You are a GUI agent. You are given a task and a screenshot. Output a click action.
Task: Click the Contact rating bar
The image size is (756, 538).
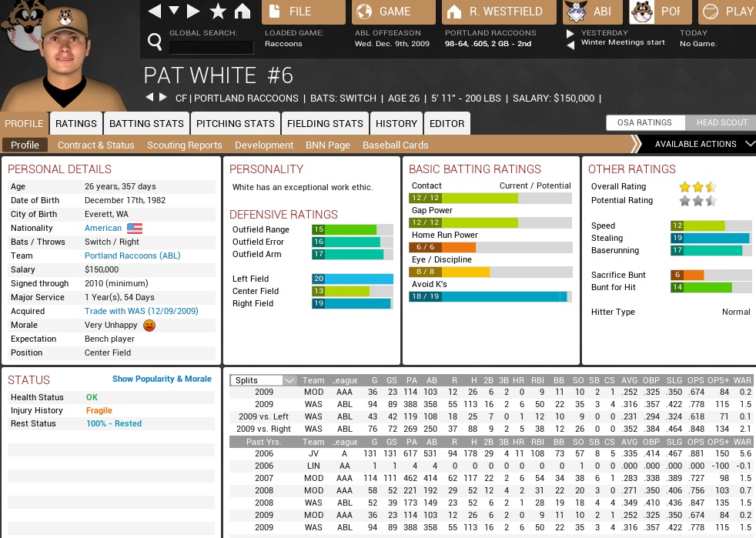click(x=490, y=198)
